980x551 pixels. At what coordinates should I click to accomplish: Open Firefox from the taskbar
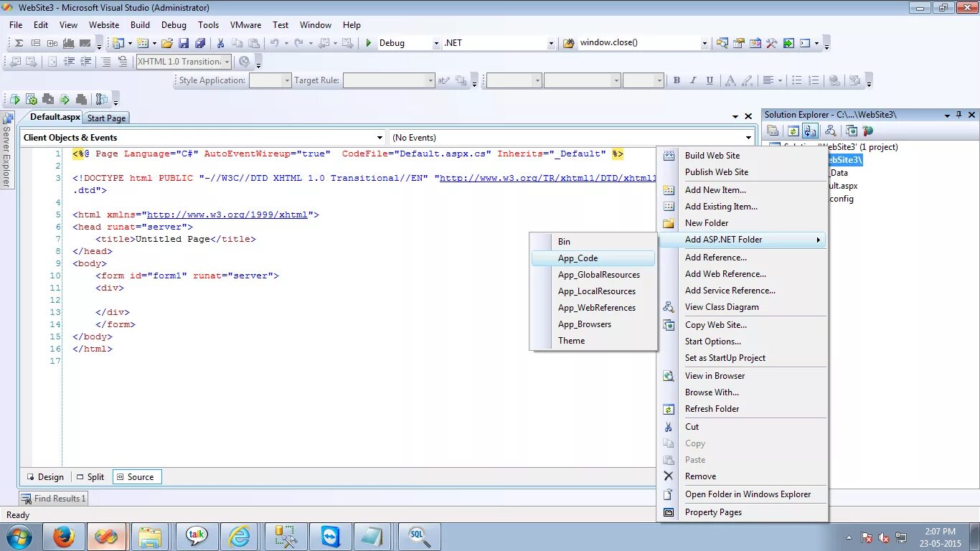click(x=64, y=537)
